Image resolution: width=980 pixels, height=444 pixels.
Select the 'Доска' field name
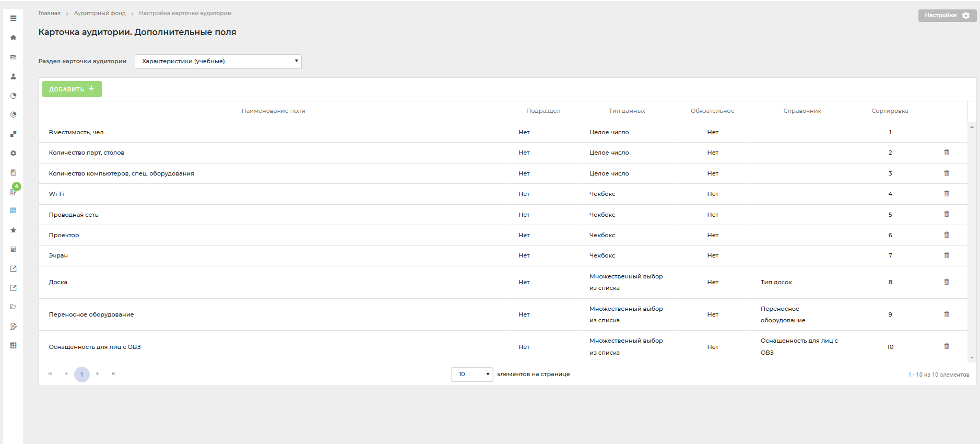click(x=58, y=282)
